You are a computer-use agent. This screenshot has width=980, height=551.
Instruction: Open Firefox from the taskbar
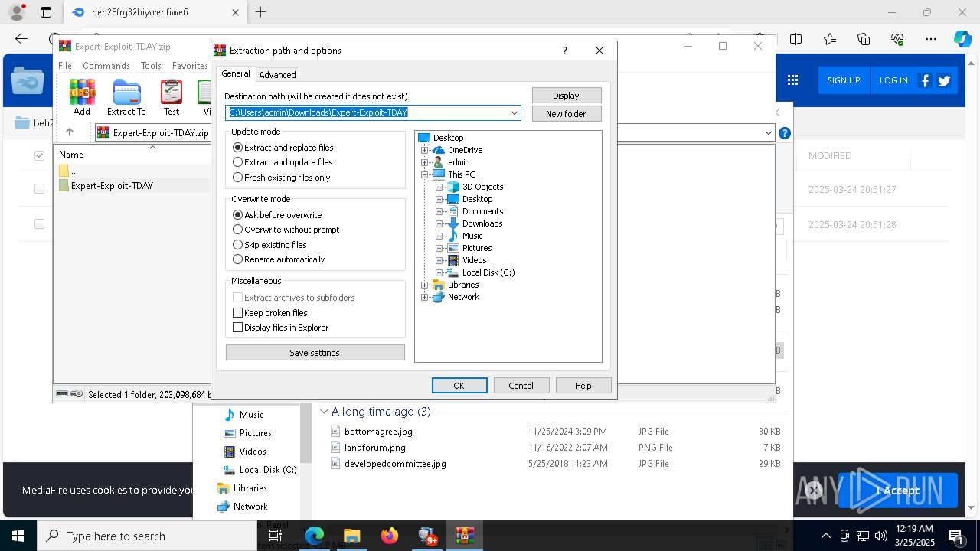tap(390, 536)
